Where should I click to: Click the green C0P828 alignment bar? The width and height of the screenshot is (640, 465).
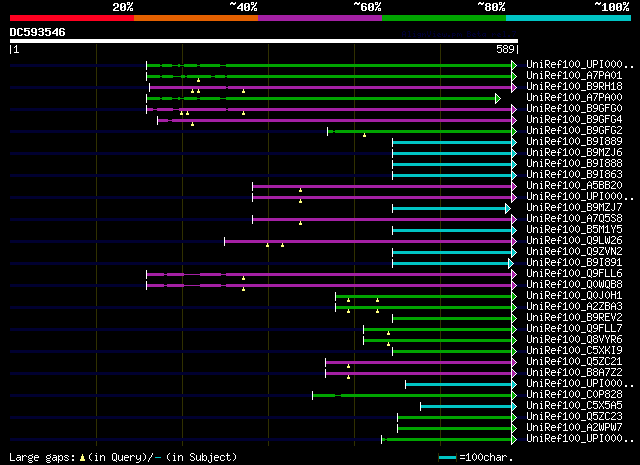(x=412, y=396)
